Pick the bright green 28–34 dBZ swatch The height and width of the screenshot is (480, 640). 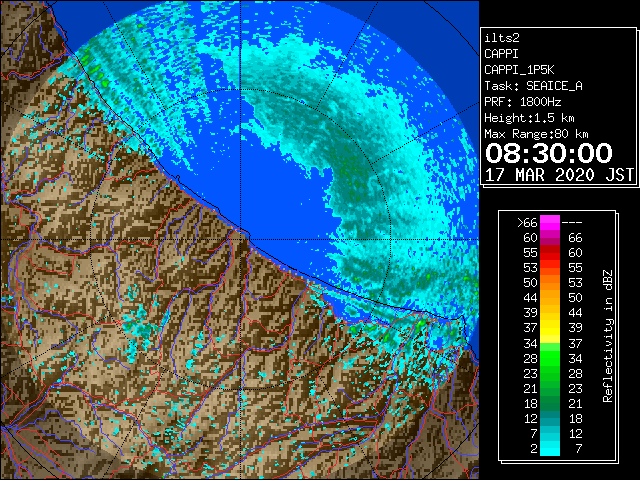pyautogui.click(x=550, y=358)
